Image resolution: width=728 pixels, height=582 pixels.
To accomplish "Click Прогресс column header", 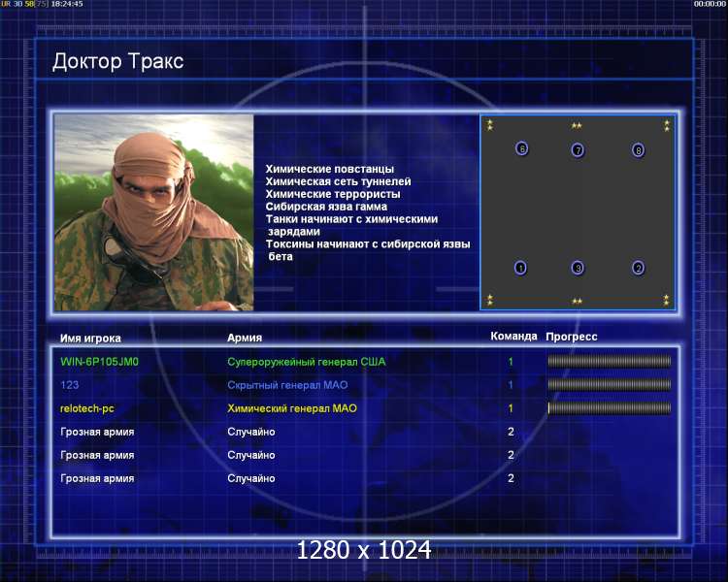I will point(572,337).
